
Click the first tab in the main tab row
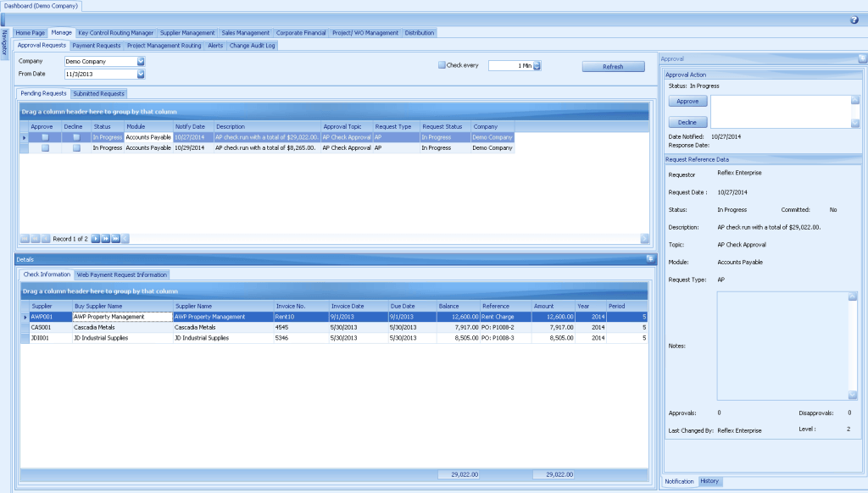30,33
